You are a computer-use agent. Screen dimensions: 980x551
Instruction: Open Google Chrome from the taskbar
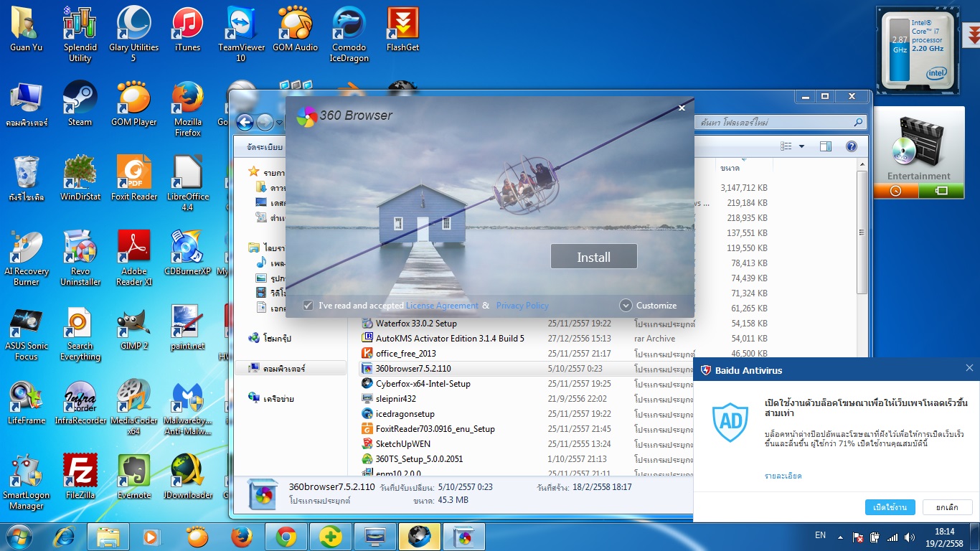286,536
